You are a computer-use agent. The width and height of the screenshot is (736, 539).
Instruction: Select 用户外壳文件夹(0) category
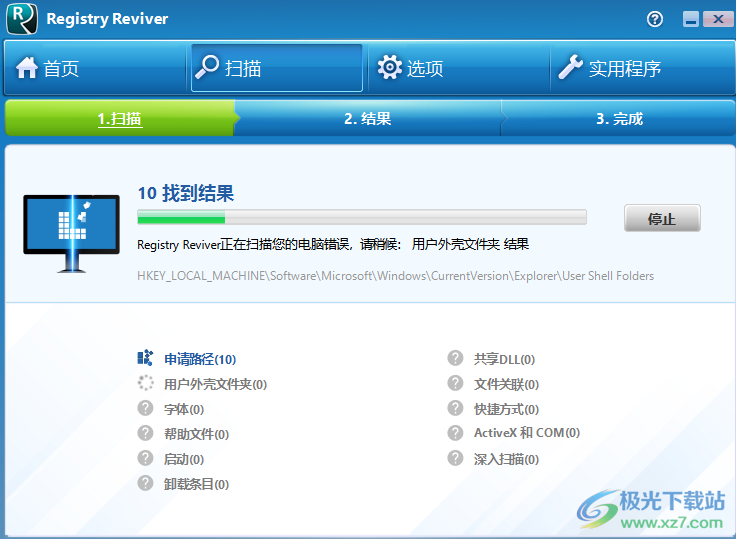point(215,384)
